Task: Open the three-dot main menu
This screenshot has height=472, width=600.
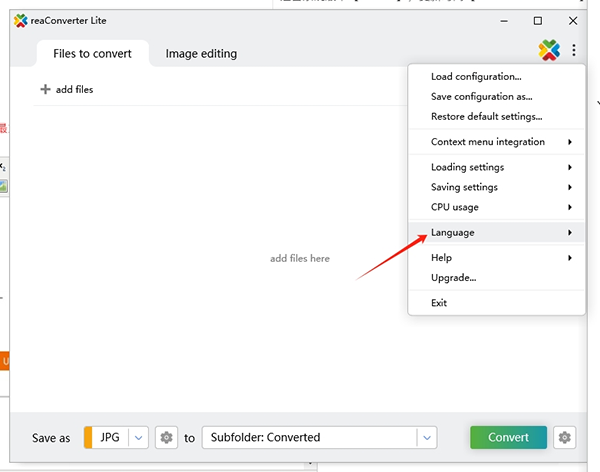Action: pos(574,50)
